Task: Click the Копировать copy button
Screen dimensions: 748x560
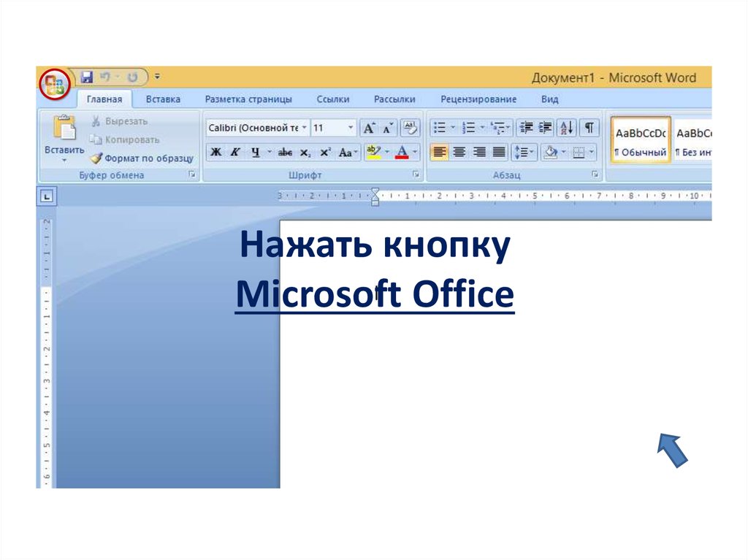Action: click(124, 139)
